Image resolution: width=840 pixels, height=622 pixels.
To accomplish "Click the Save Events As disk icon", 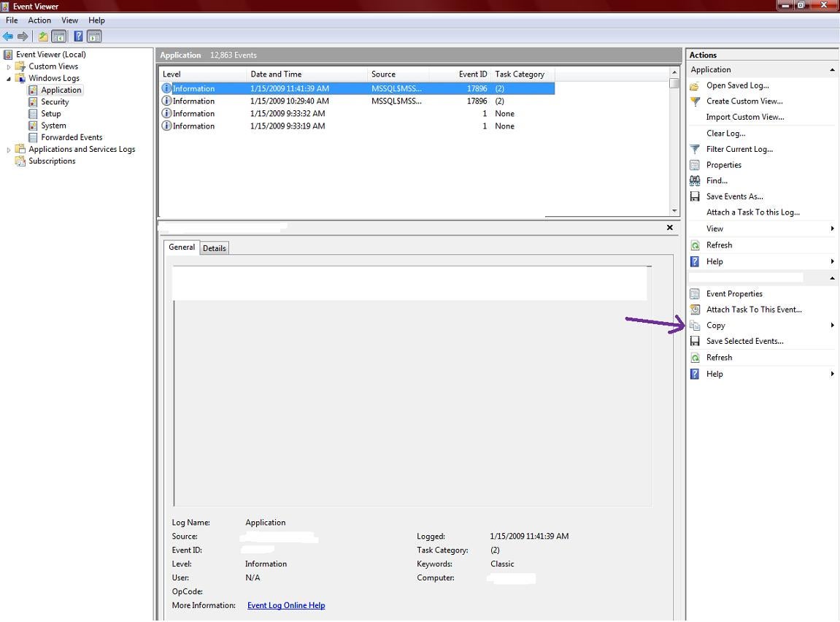I will coord(695,196).
